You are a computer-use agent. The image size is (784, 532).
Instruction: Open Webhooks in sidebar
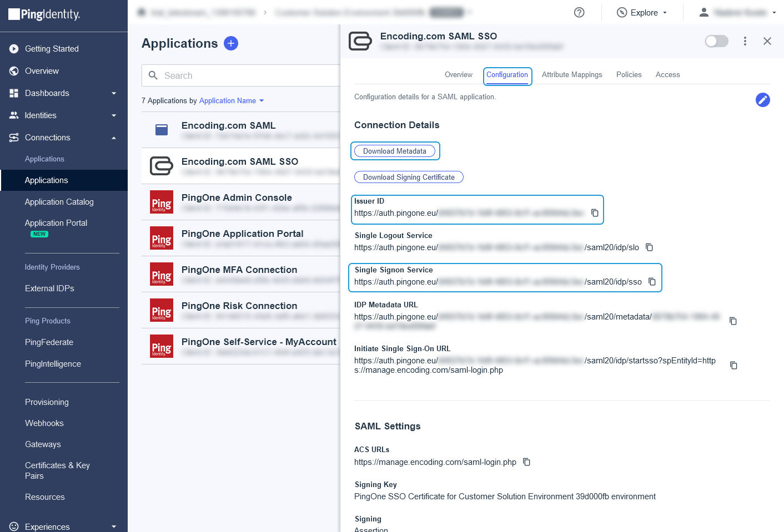[x=44, y=423]
